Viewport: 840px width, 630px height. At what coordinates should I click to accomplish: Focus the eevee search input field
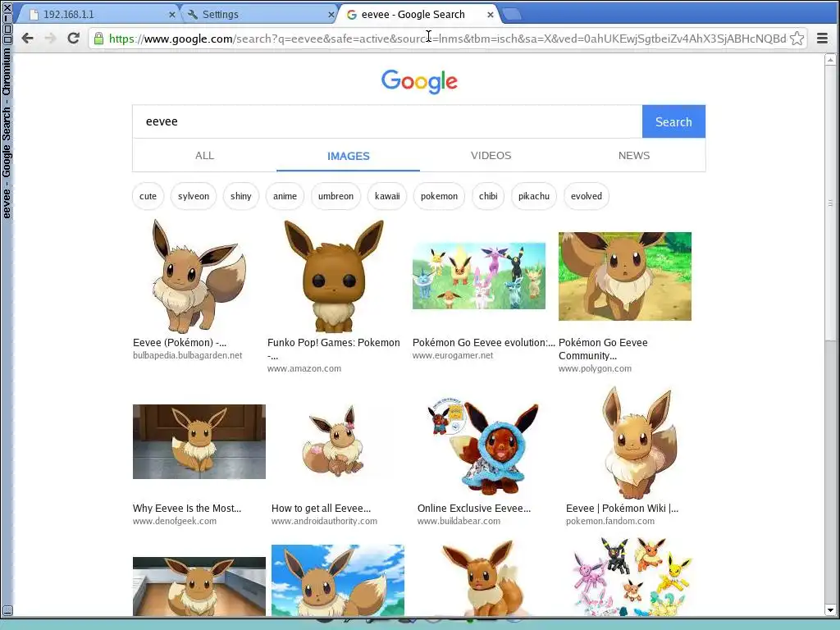tap(387, 121)
